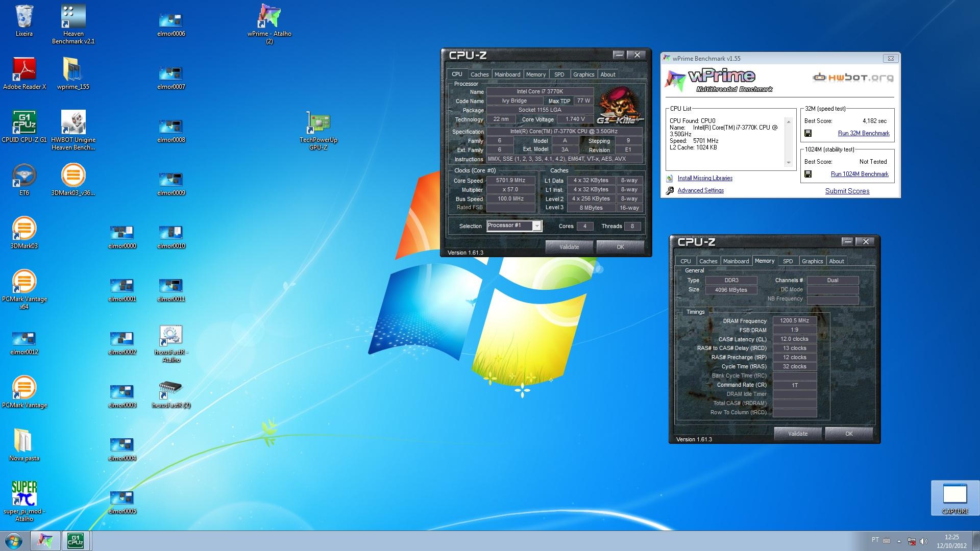The width and height of the screenshot is (980, 551).
Task: Open SPD tab in lower CPU-Z window
Action: [x=788, y=261]
